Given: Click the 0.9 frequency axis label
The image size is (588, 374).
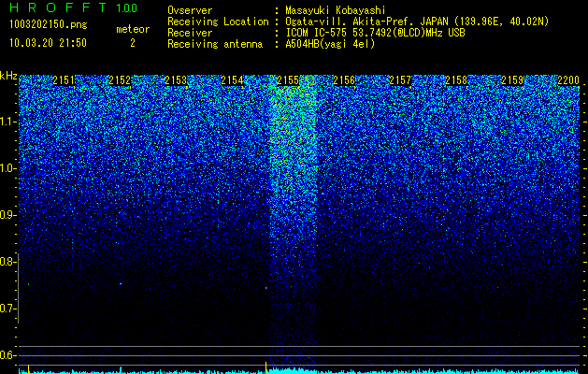Looking at the screenshot, I should click(x=7, y=215).
